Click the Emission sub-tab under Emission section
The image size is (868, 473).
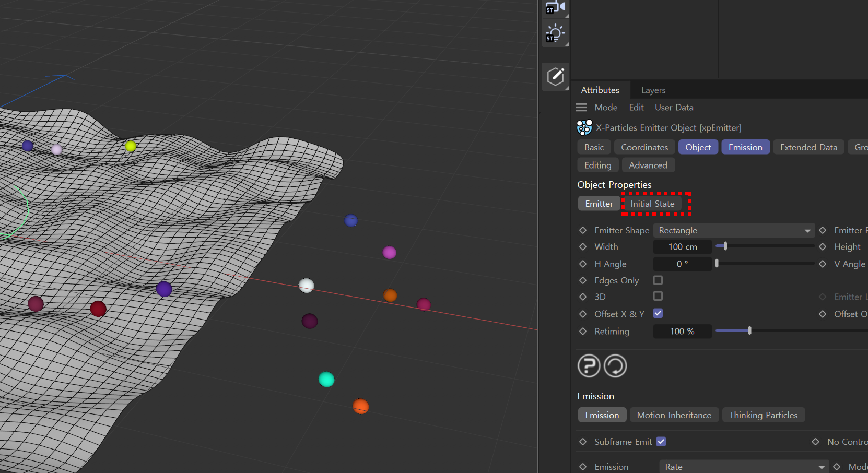click(602, 415)
